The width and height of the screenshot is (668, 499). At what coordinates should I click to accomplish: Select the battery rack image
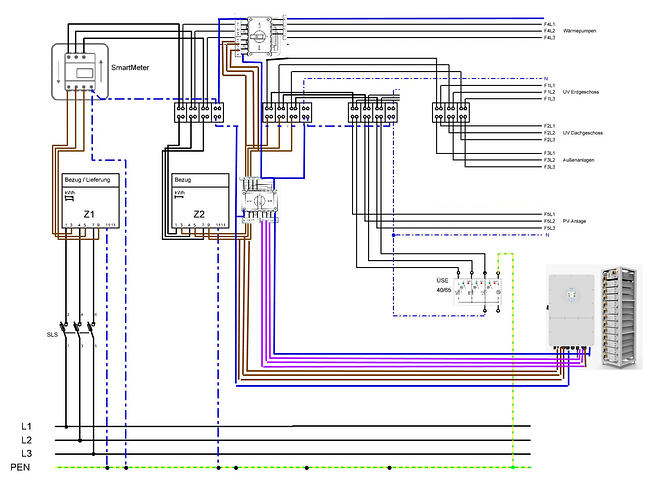tap(620, 316)
